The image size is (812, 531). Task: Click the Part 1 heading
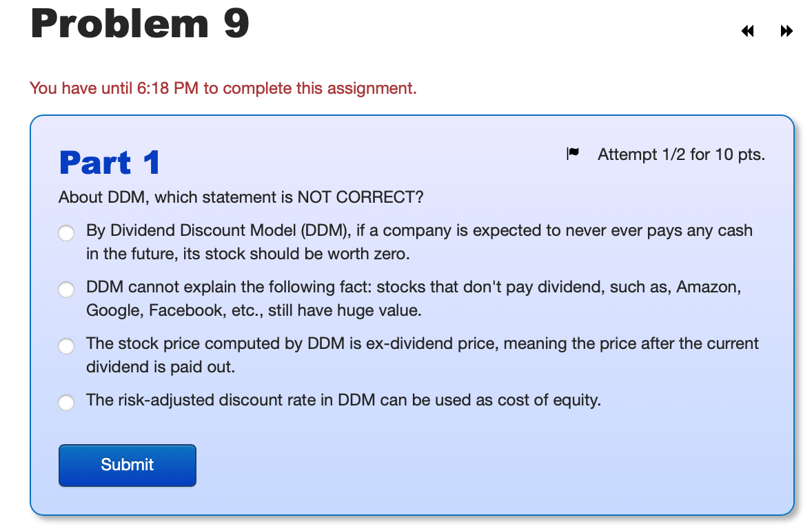[109, 163]
